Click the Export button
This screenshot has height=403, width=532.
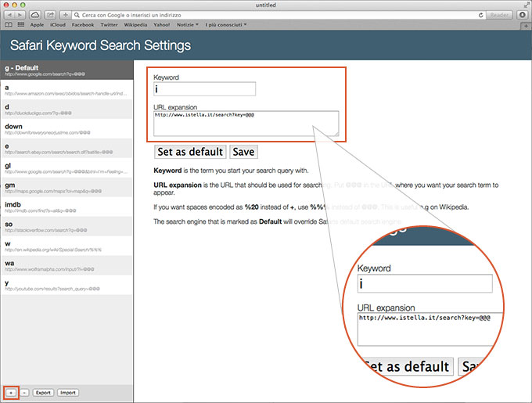(x=43, y=393)
